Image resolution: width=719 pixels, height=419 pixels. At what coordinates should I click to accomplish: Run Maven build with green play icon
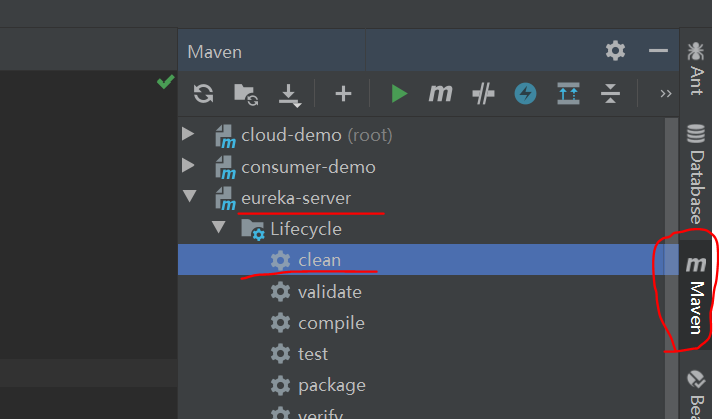coord(399,94)
